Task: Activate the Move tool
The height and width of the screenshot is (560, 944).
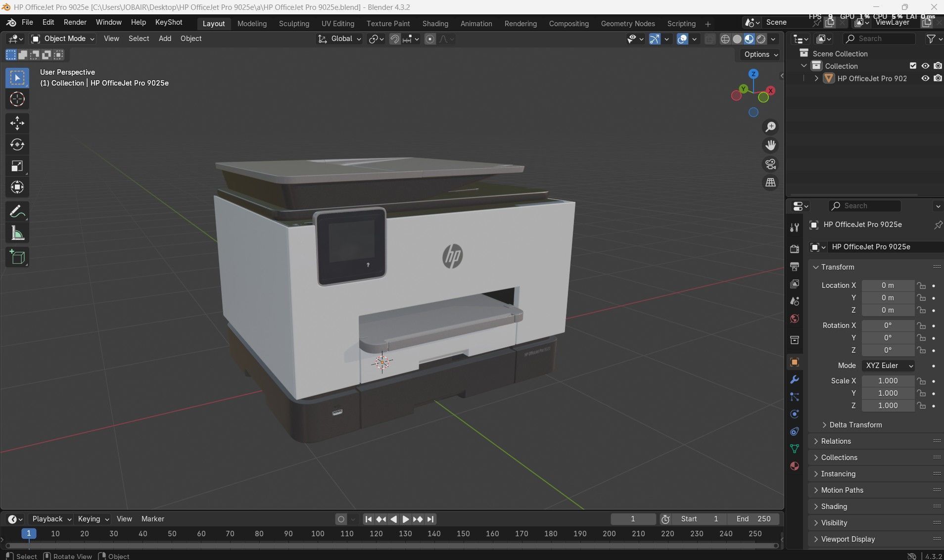Action: pyautogui.click(x=17, y=123)
